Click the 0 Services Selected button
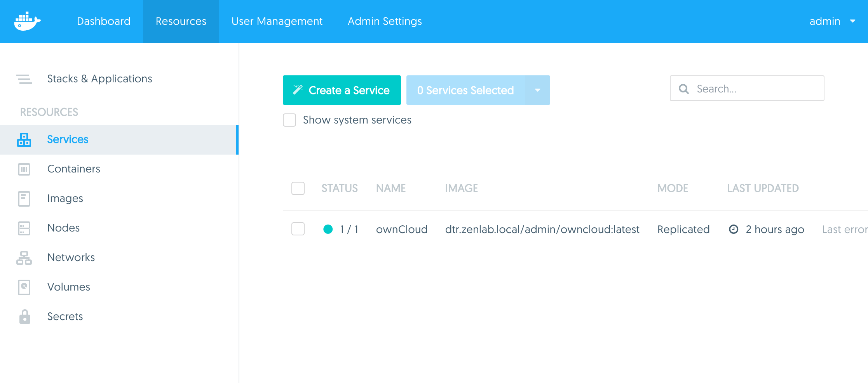 coord(465,90)
